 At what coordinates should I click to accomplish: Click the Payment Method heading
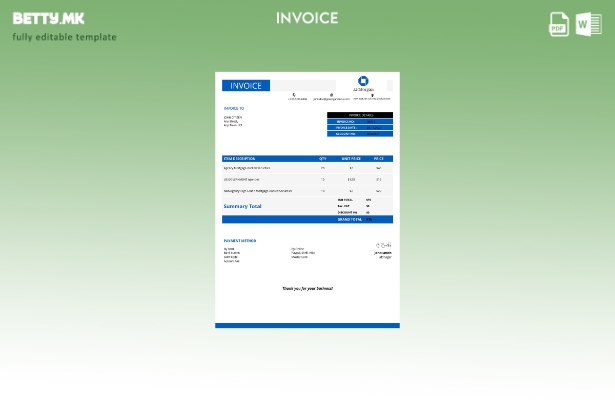(x=240, y=241)
